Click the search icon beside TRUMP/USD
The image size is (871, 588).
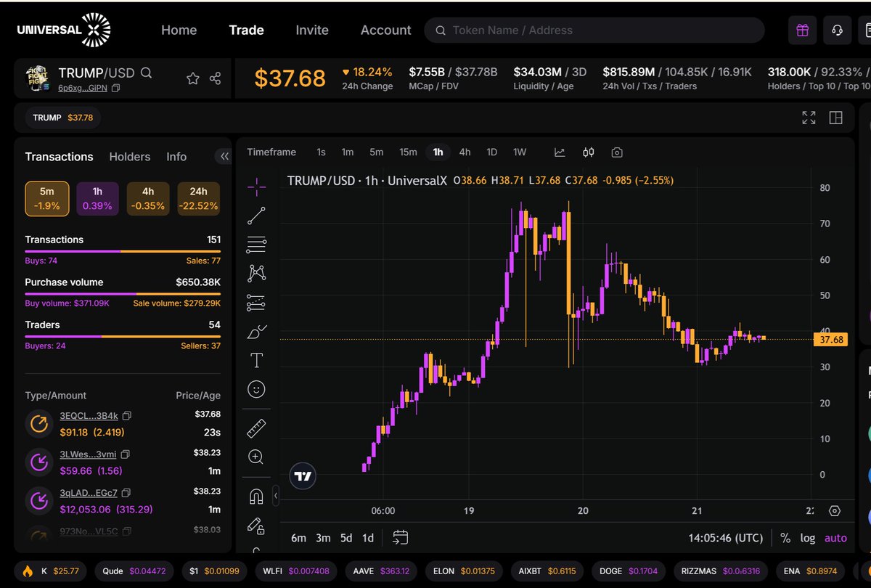coord(146,73)
